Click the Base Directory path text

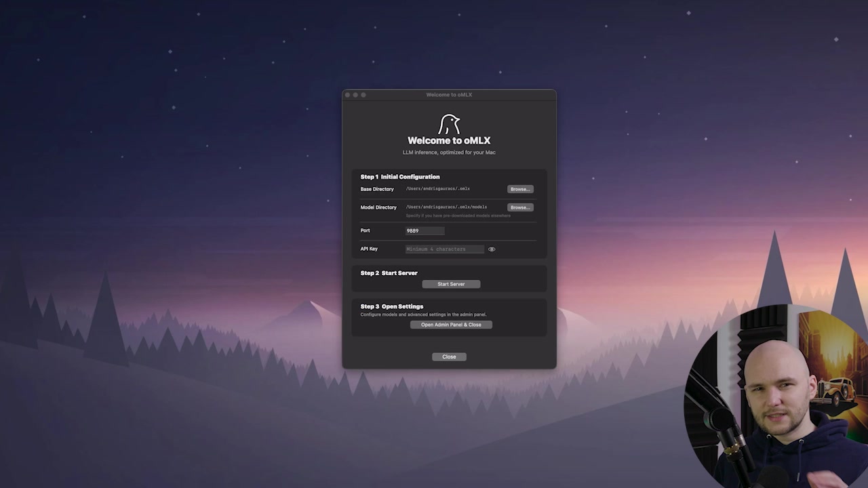point(438,189)
